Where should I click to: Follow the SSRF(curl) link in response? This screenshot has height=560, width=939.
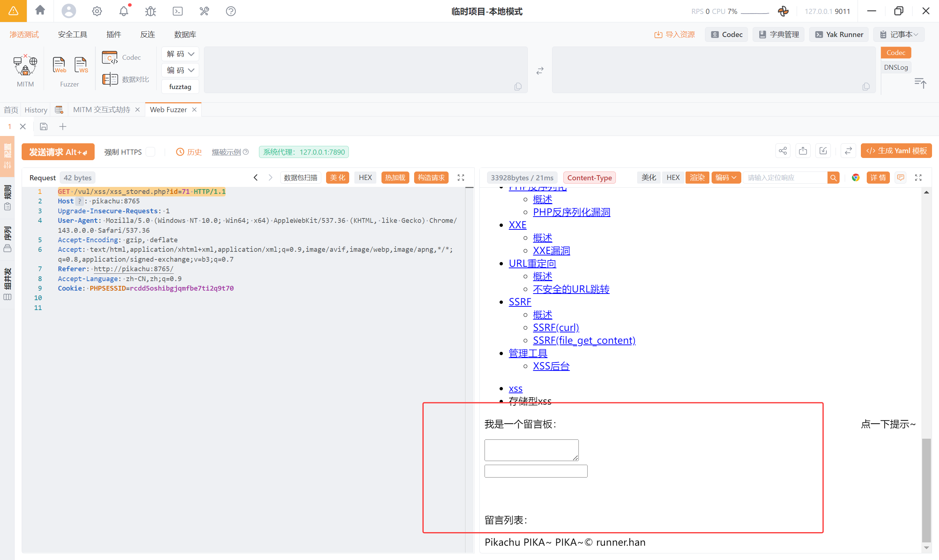pos(555,327)
